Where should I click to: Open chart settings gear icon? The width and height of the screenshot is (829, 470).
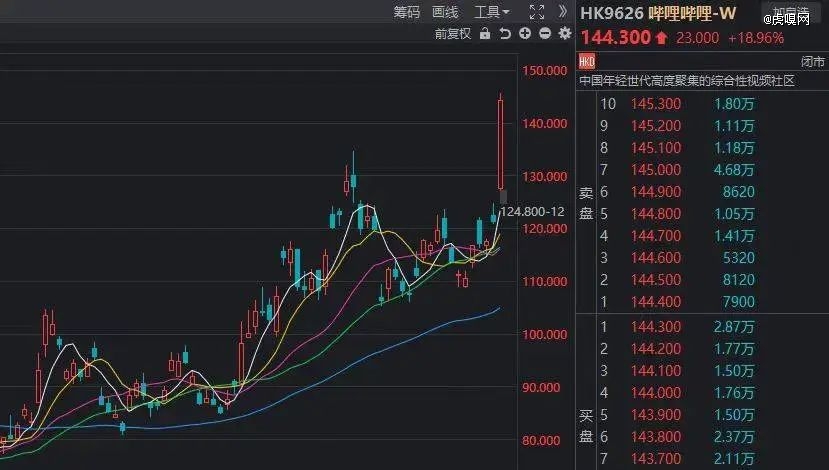click(565, 34)
